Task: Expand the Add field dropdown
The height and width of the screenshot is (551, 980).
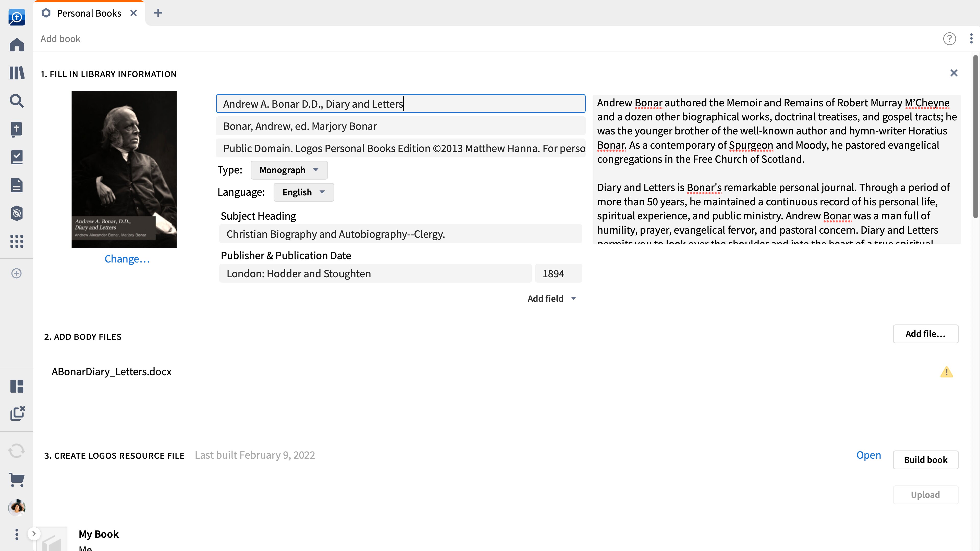Action: click(x=552, y=298)
